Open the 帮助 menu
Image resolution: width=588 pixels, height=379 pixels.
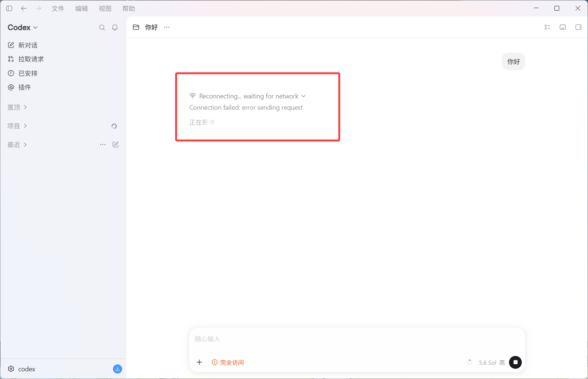(129, 8)
